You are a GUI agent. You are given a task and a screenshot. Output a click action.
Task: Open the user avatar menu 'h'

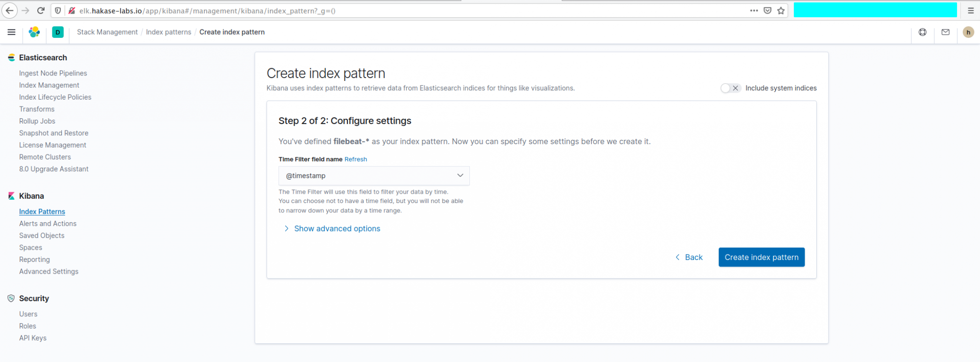968,32
